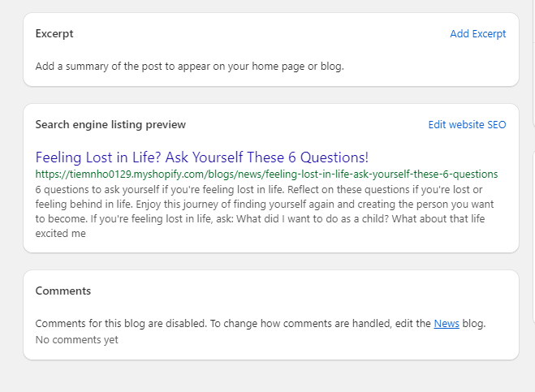Click blank space between preview heading and Edit website SEO

[307, 124]
